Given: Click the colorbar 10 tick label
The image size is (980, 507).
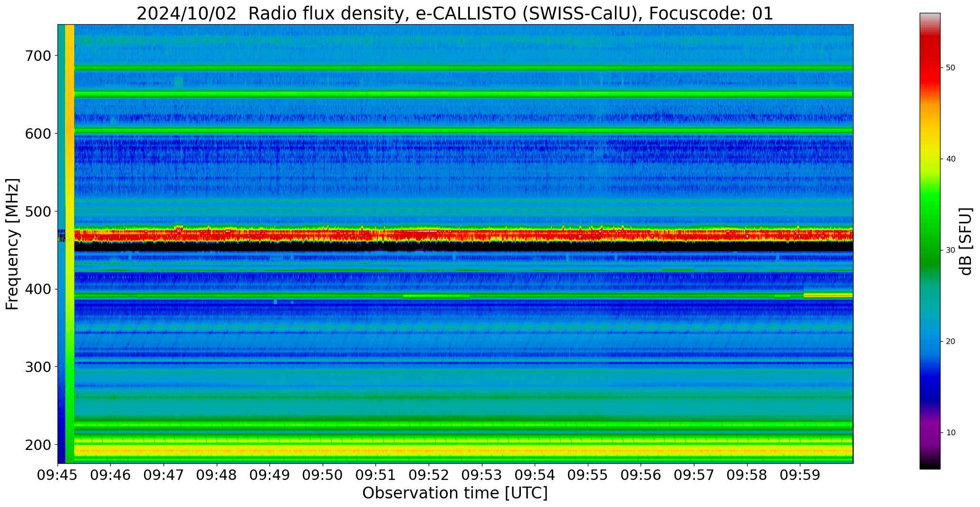Looking at the screenshot, I should [951, 433].
